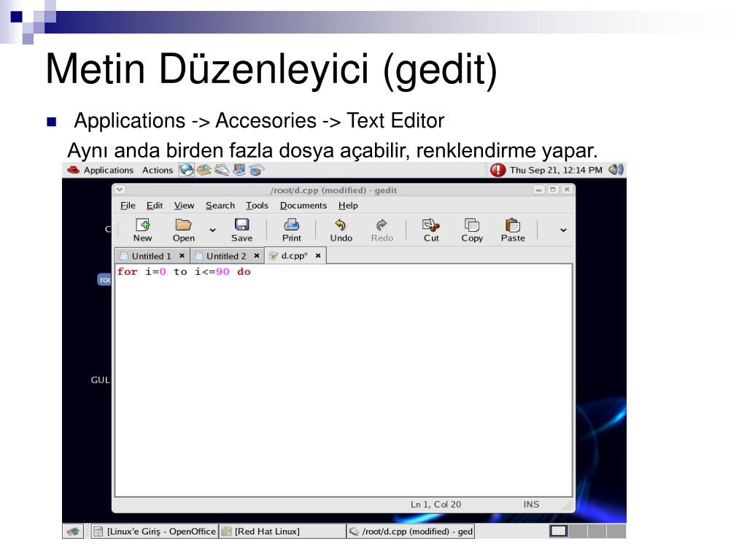This screenshot has height=560, width=747.
Task: Open the Edit menu
Action: click(155, 205)
